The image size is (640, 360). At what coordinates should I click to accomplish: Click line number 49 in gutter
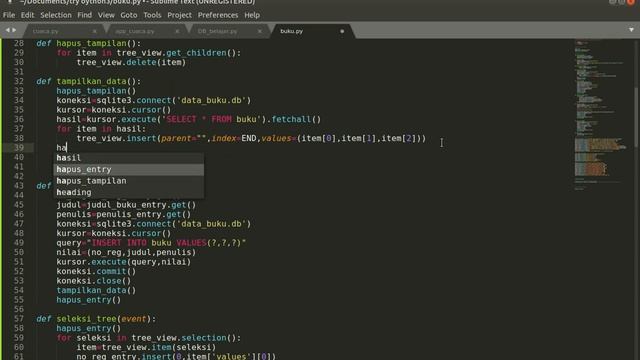pos(19,243)
